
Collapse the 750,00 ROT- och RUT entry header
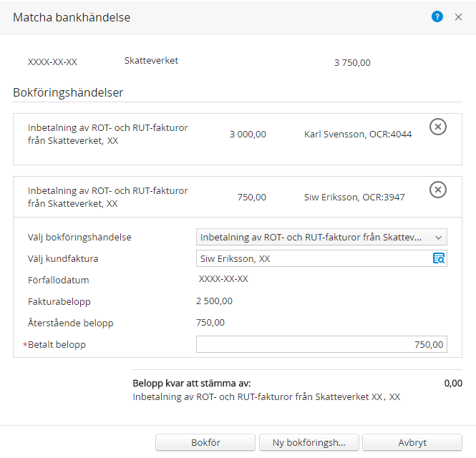[x=238, y=197]
